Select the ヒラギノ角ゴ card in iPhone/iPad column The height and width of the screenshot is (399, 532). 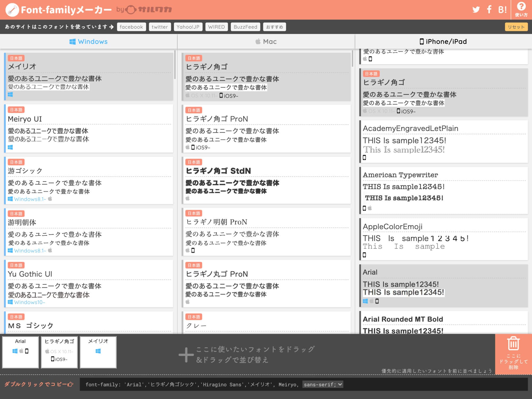point(444,92)
